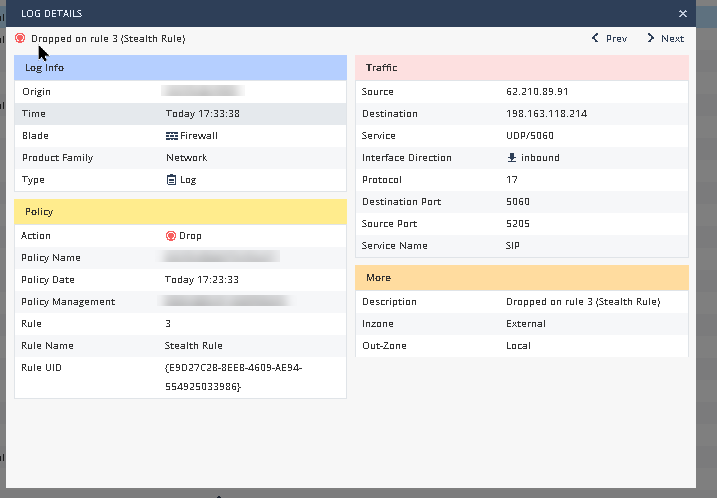
Task: Click the Time value Today 17:33:38
Action: pos(202,114)
